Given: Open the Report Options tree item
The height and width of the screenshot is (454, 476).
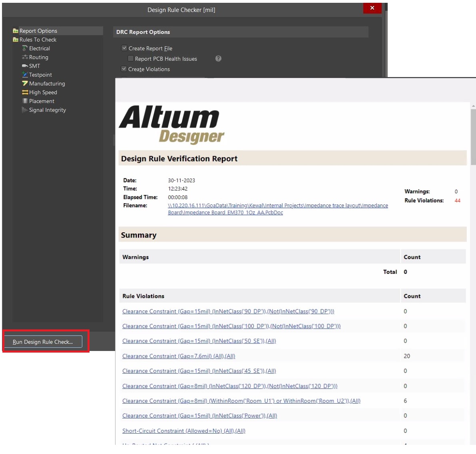Looking at the screenshot, I should click(38, 31).
